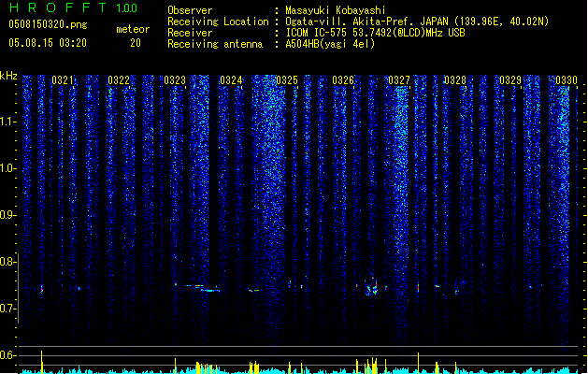
Task: Click the 0327 time marker
Action: pos(399,80)
